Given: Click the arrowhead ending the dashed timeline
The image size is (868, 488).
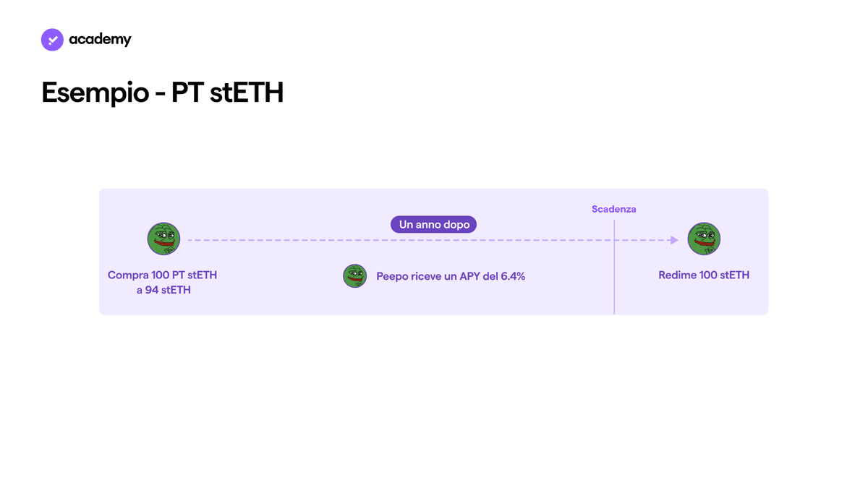Looking at the screenshot, I should coord(674,240).
